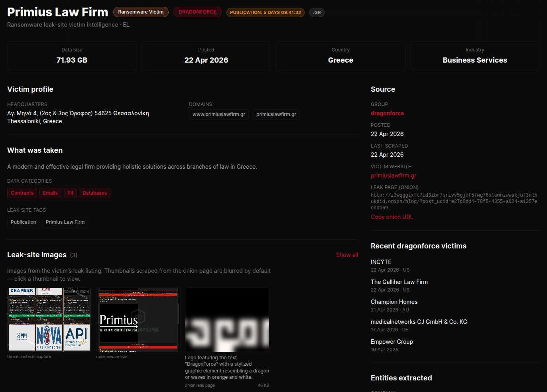Click the Primius Law Firm leak tag
The image size is (547, 392).
click(65, 222)
